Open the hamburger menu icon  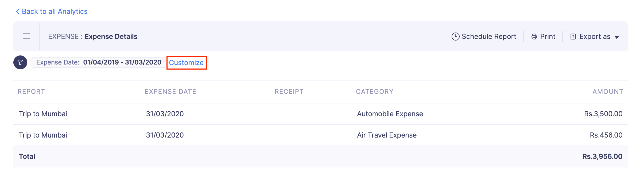(26, 36)
